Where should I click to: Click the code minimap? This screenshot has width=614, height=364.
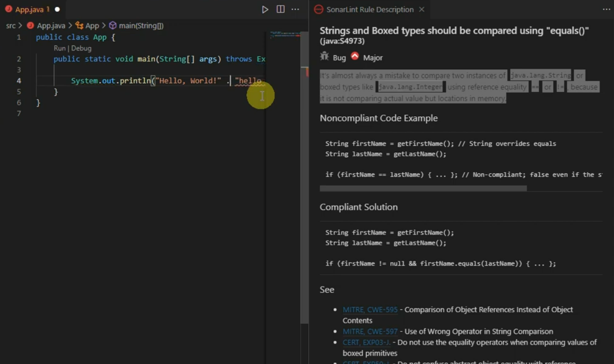[x=285, y=34]
